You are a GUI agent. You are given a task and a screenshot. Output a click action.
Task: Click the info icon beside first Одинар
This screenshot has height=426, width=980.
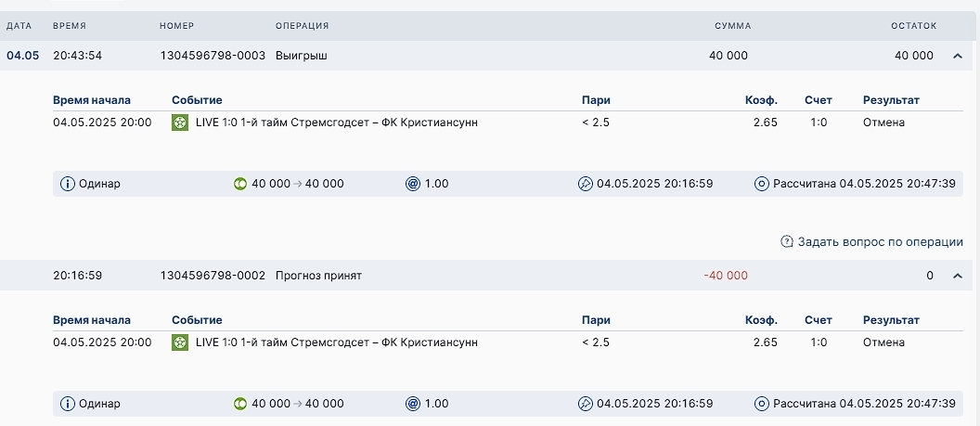[68, 184]
